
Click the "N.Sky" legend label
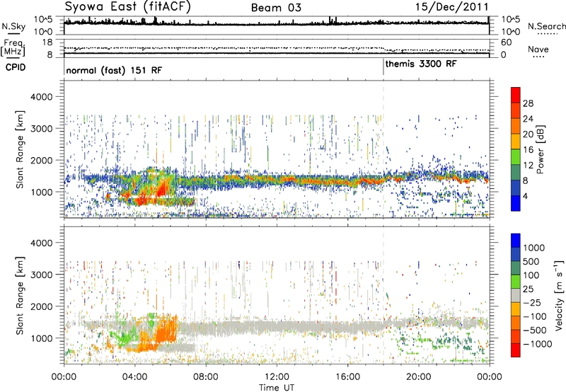point(13,26)
